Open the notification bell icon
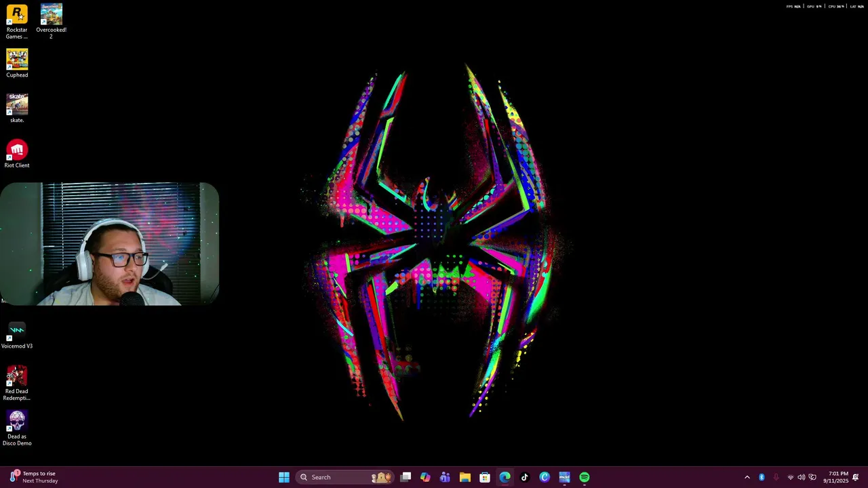This screenshot has height=488, width=868. coord(856,477)
